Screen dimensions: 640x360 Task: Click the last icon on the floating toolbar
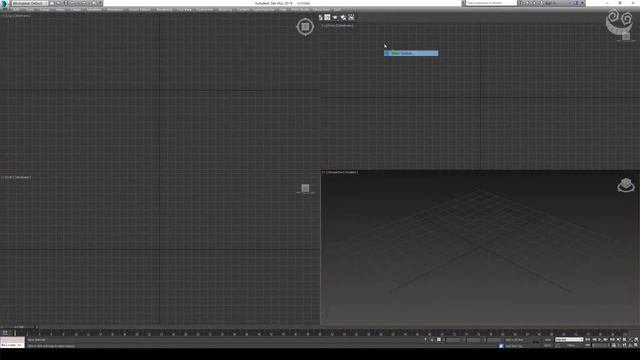pos(351,17)
